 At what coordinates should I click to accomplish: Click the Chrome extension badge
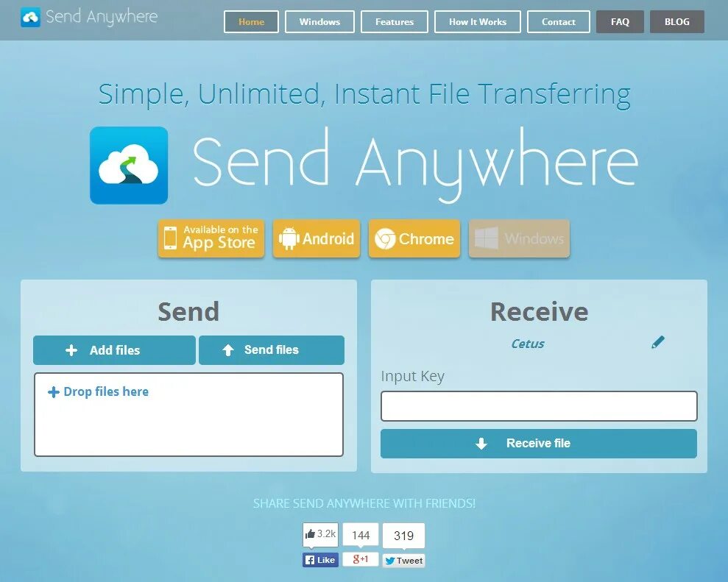pyautogui.click(x=414, y=238)
